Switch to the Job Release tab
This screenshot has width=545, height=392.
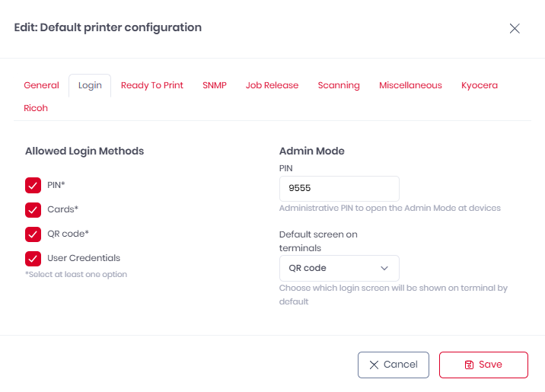click(x=272, y=85)
